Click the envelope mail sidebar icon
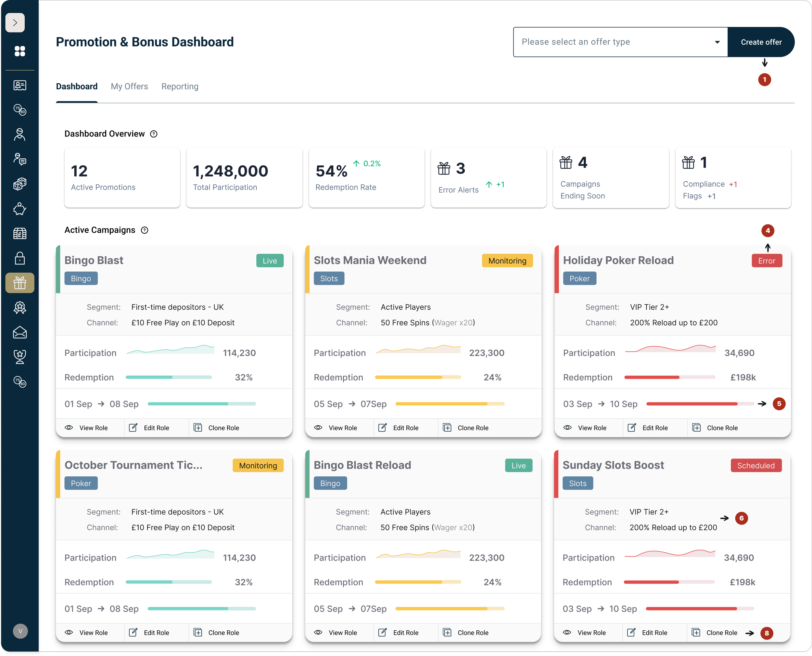The width and height of the screenshot is (812, 656). (19, 332)
